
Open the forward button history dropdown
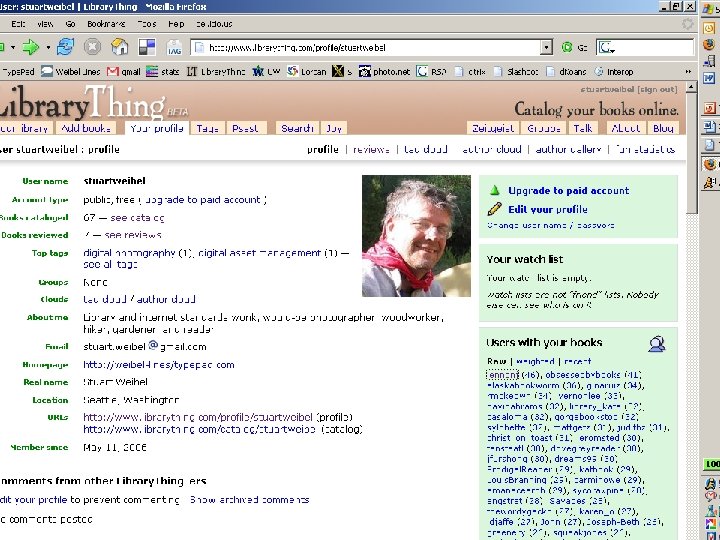[48, 47]
